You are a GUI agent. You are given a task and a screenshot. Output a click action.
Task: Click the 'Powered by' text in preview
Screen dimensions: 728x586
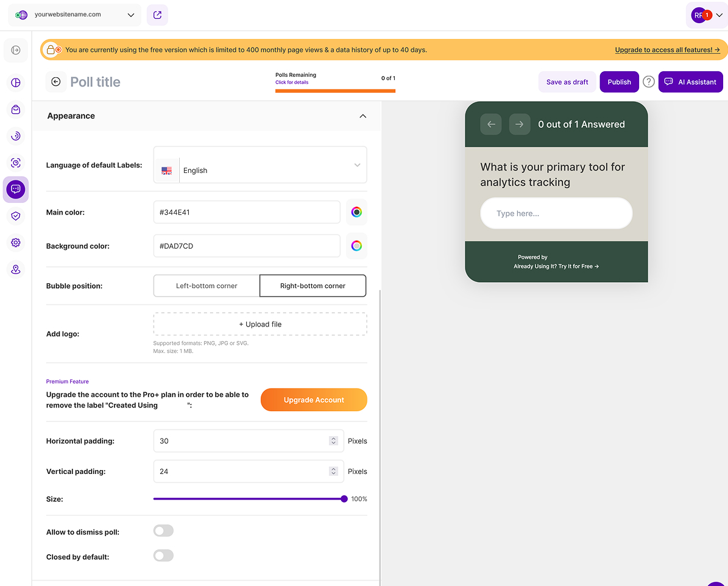[532, 257]
